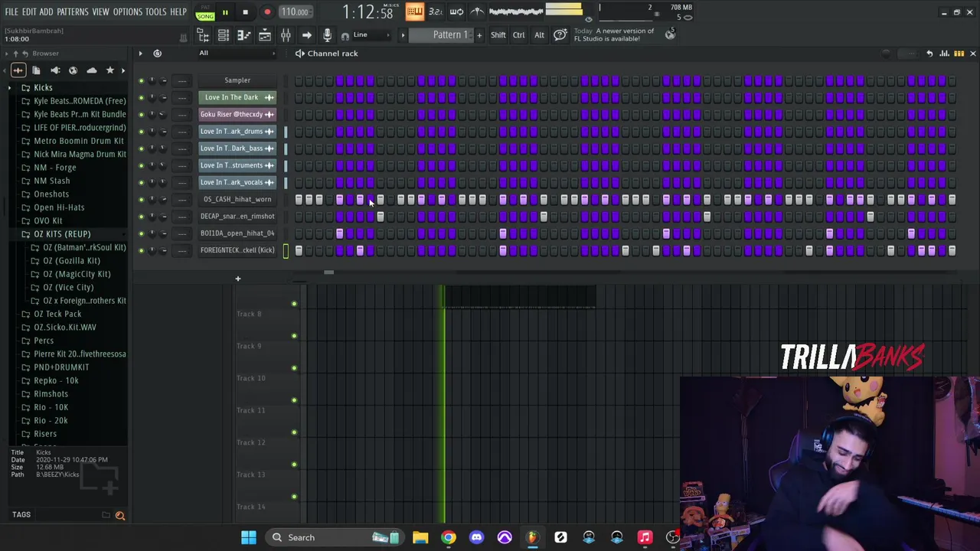
Task: Show next Browser tabs with right arrow
Action: click(x=123, y=70)
